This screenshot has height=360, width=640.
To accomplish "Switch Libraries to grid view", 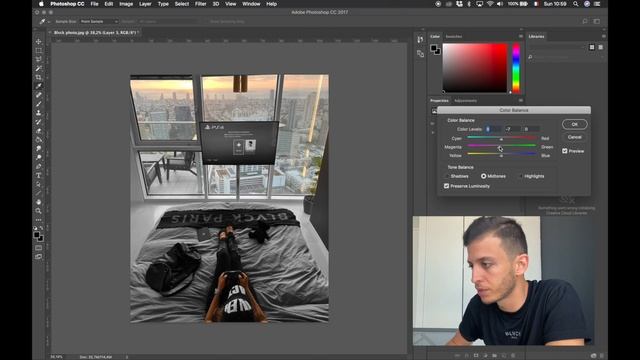I will [592, 47].
